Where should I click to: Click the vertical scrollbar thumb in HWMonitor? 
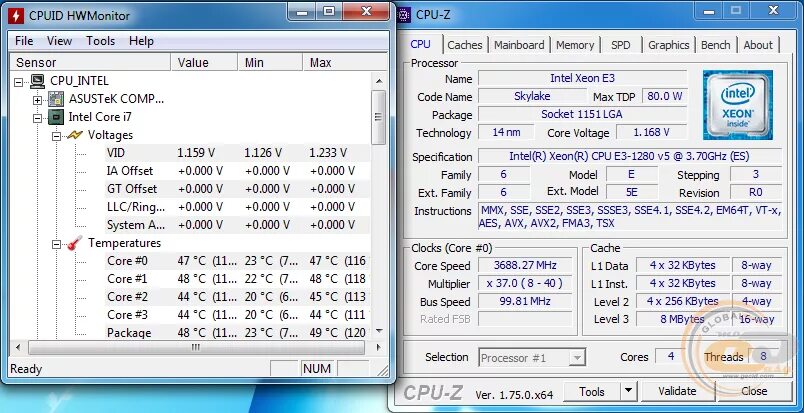pyautogui.click(x=378, y=117)
